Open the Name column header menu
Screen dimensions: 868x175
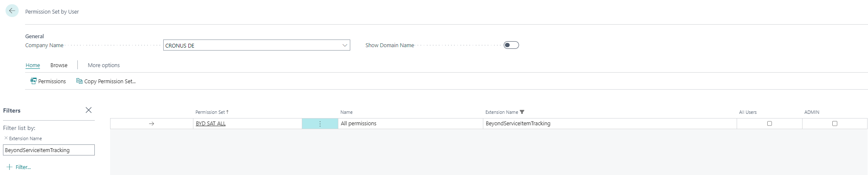[x=346, y=112]
